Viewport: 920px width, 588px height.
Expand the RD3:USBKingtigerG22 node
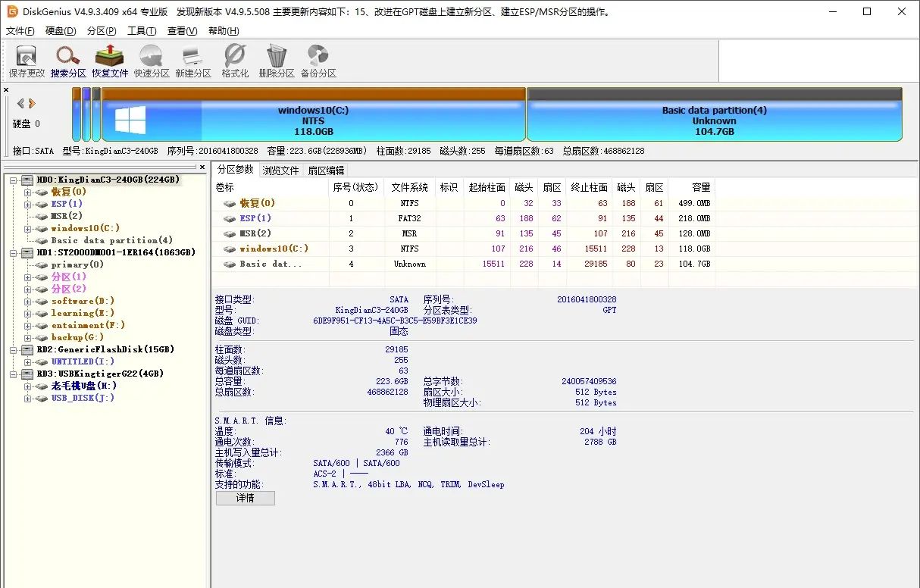[x=14, y=374]
